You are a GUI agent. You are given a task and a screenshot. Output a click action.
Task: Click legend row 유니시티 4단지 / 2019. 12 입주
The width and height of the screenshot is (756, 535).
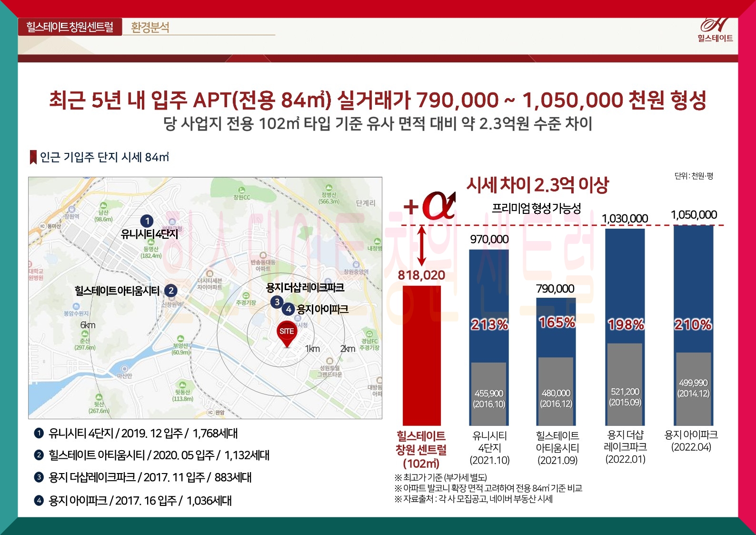tap(143, 433)
